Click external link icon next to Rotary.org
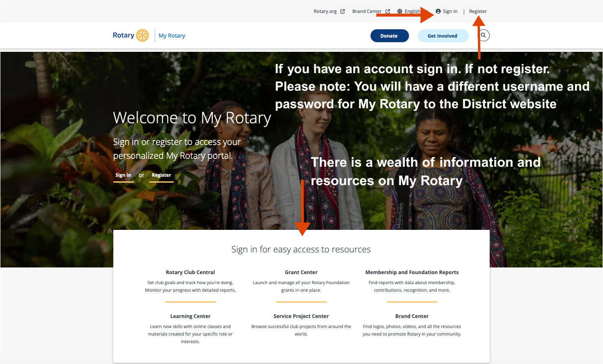 342,11
